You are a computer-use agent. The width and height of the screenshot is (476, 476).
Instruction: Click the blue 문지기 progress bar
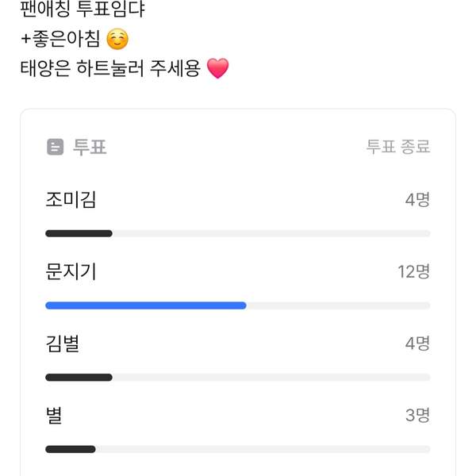(146, 305)
